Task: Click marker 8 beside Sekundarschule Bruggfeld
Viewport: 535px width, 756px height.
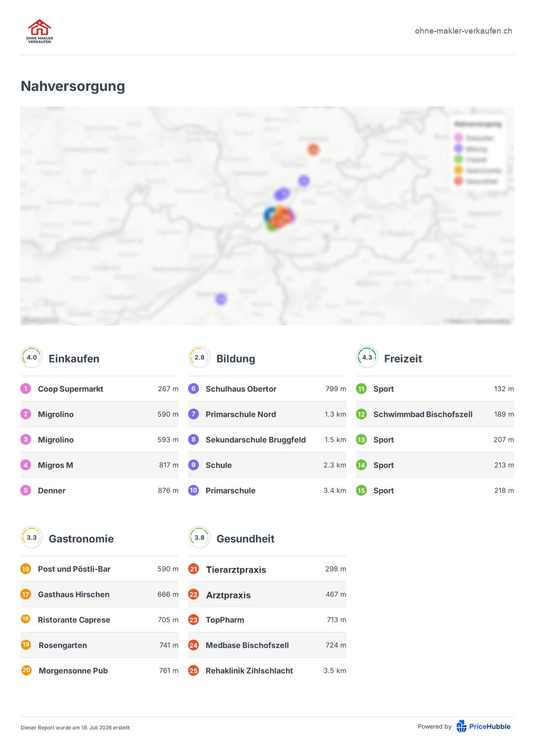Action: tap(194, 439)
